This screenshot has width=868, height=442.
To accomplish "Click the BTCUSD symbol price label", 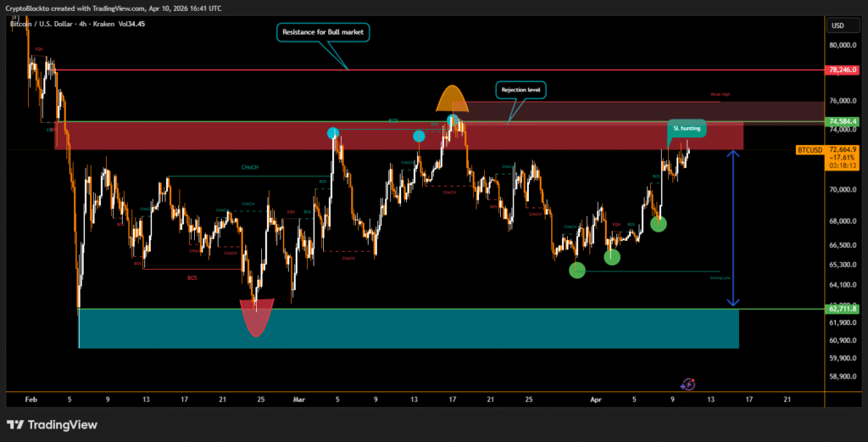I will pyautogui.click(x=810, y=150).
